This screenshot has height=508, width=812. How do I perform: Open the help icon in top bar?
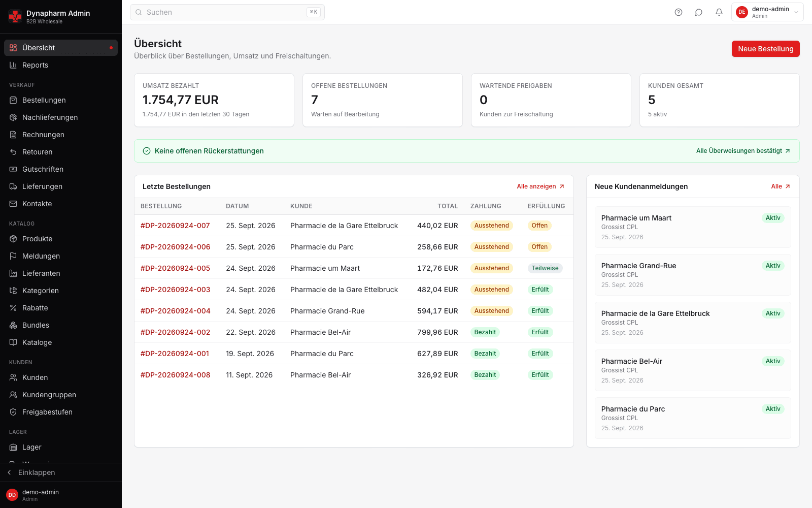click(x=679, y=12)
